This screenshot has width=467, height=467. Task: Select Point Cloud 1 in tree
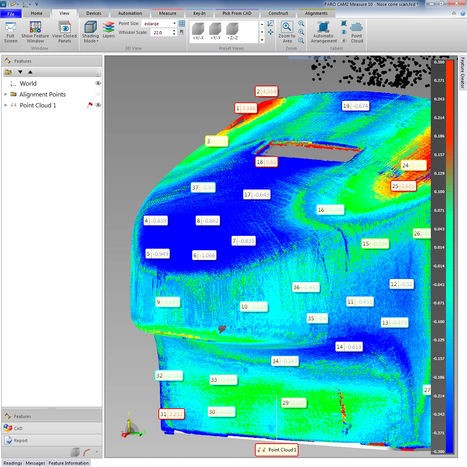(x=38, y=105)
